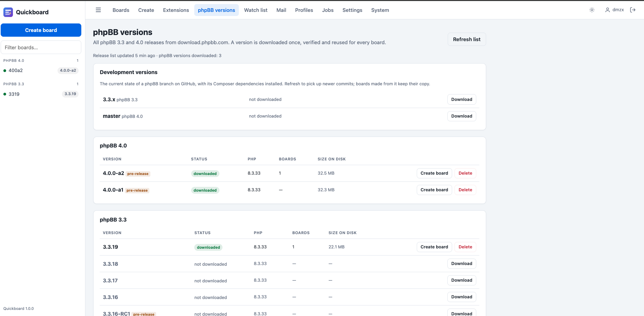The height and width of the screenshot is (316, 644).
Task: Create board from version 4.0.0-a1
Action: [x=434, y=190]
